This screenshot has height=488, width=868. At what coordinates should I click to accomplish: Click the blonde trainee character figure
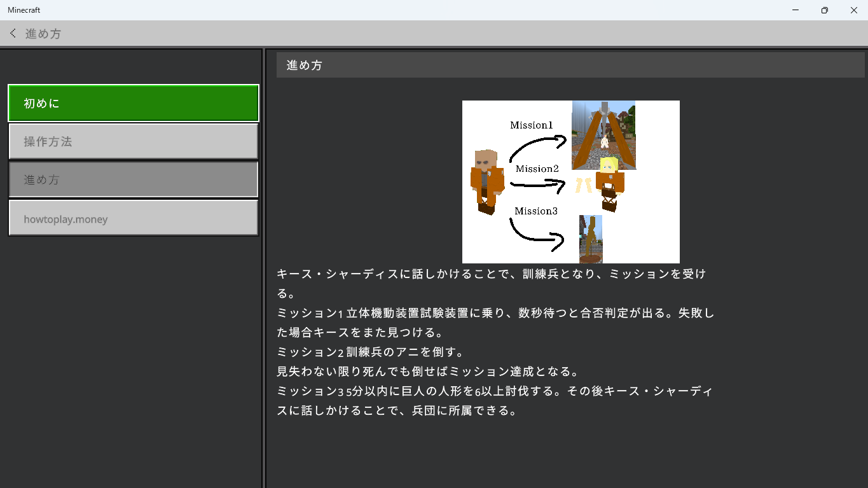[x=609, y=185]
